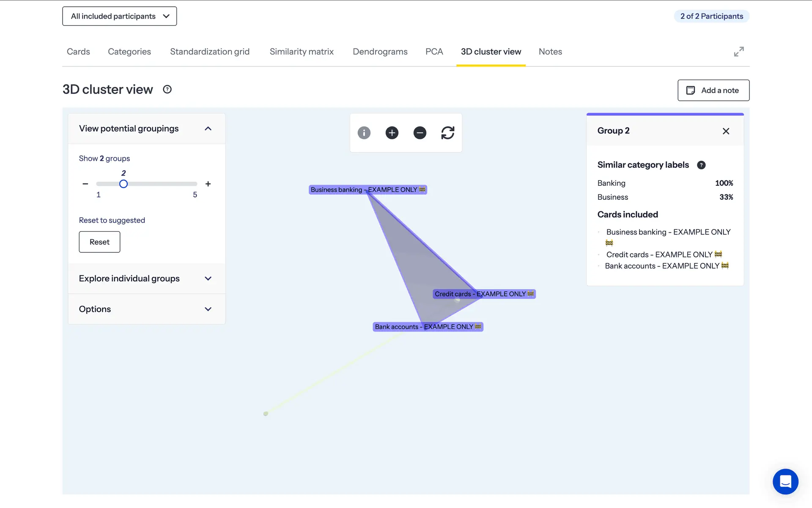The image size is (812, 508).
Task: Expand the Options section
Action: 208,309
